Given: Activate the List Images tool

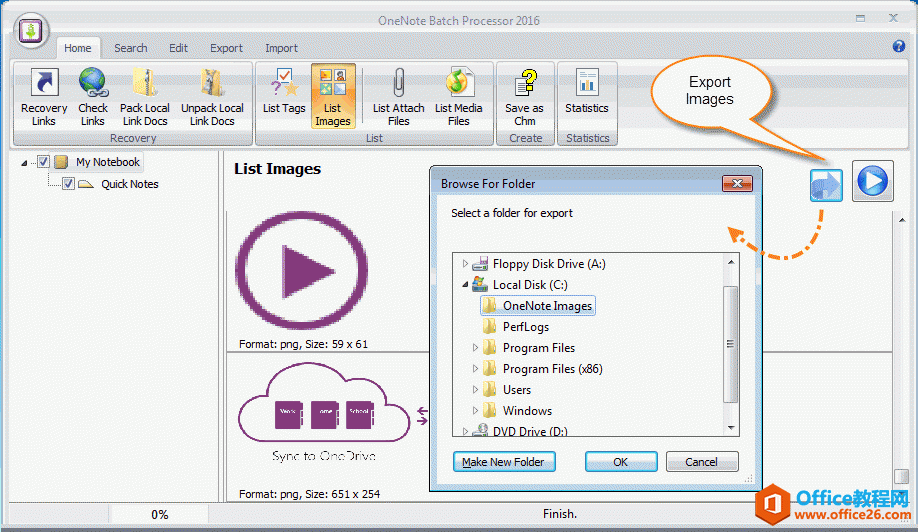Looking at the screenshot, I should [333, 97].
